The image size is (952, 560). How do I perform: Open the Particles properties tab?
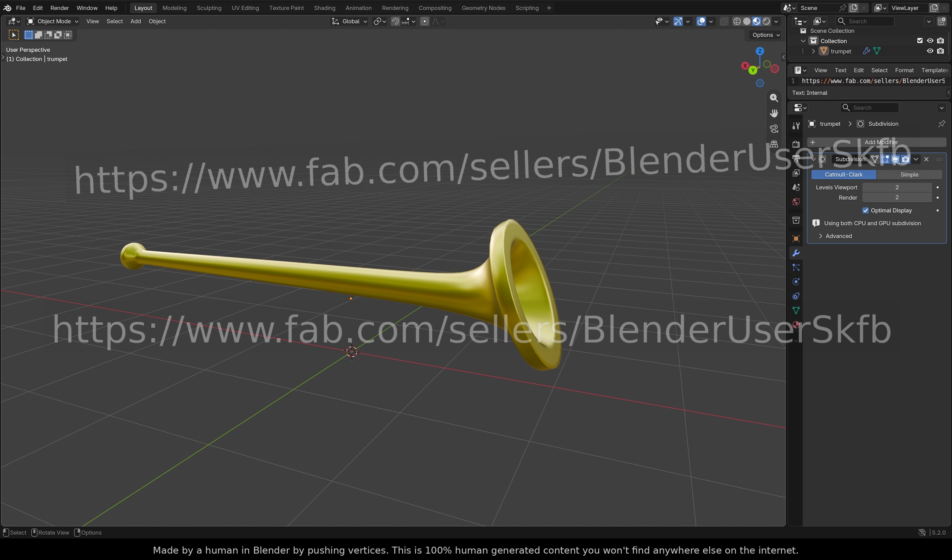(x=796, y=267)
